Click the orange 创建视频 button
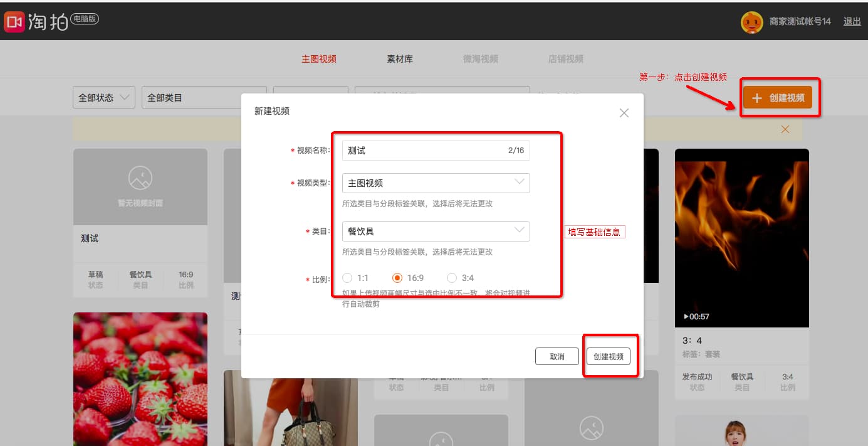The height and width of the screenshot is (446, 868). (x=778, y=98)
